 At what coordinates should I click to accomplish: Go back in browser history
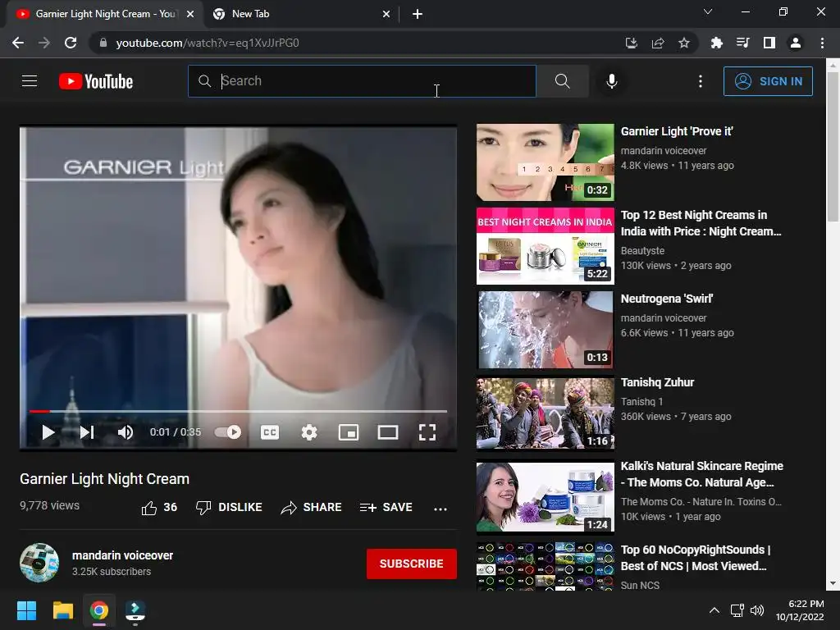click(18, 43)
